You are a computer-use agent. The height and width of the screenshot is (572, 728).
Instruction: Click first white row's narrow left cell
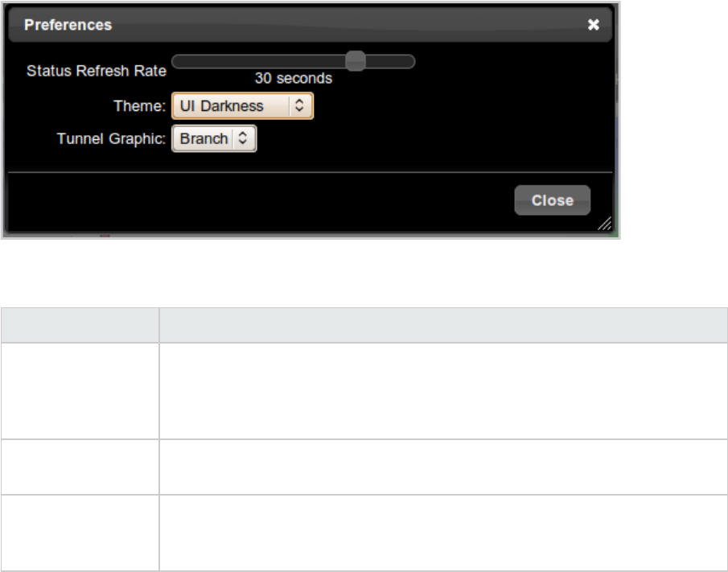point(80,391)
